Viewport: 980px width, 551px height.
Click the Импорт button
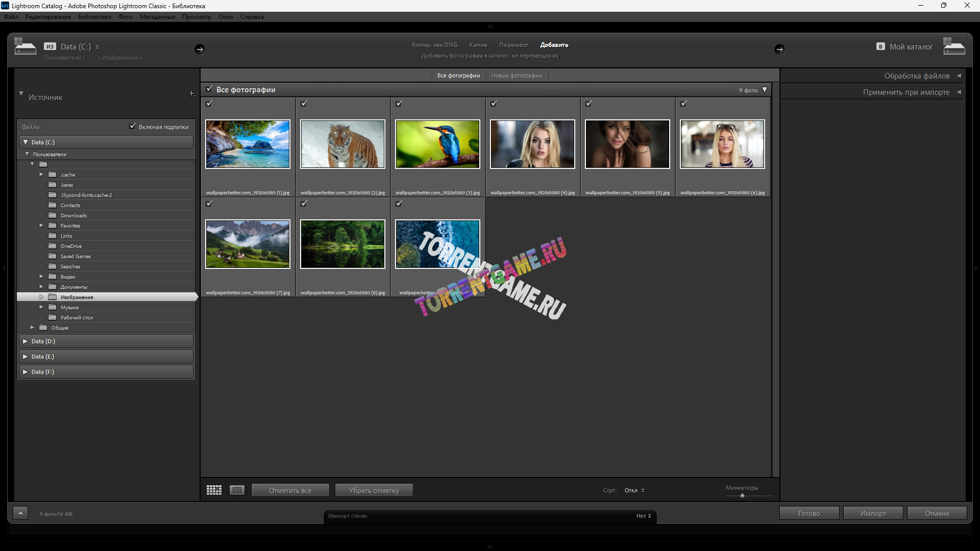coord(873,513)
